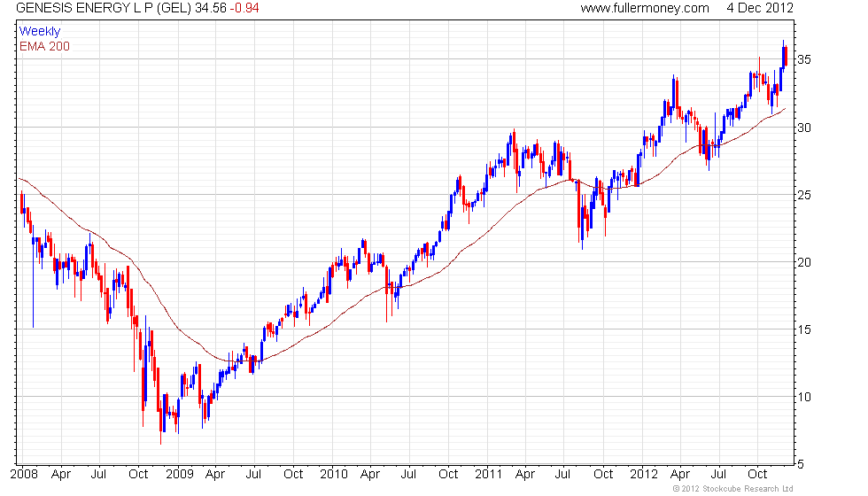Click the 2011 year label on time axis
868x496 pixels.
488,474
